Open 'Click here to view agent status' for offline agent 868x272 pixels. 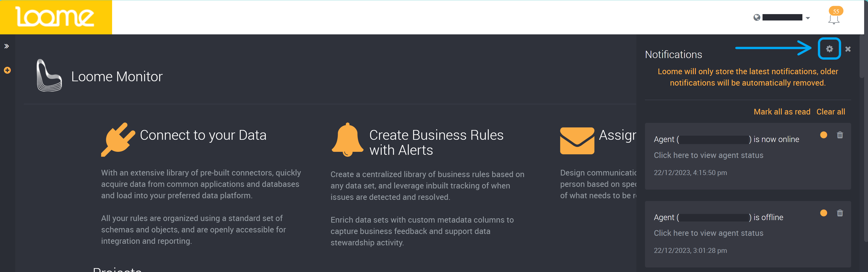[x=708, y=233]
